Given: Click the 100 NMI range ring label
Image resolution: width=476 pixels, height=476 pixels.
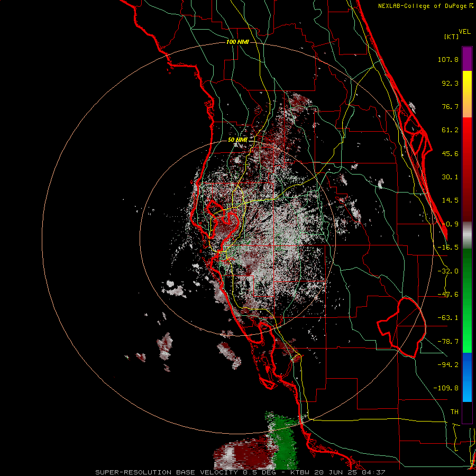Looking at the screenshot, I should click(x=237, y=42).
